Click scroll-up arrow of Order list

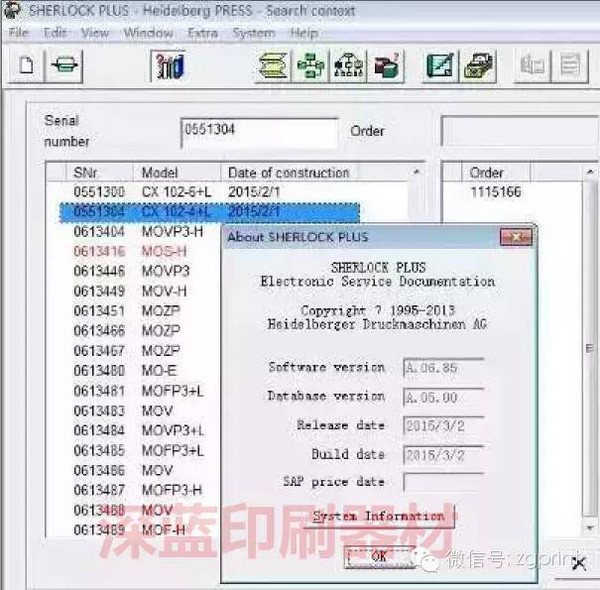pyautogui.click(x=590, y=172)
